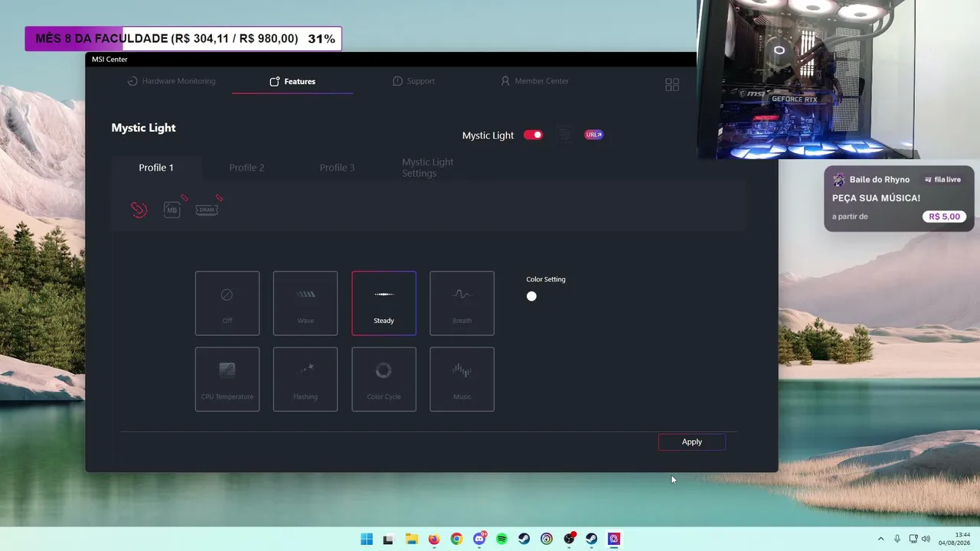Select the MB motherboard device icon

point(171,209)
